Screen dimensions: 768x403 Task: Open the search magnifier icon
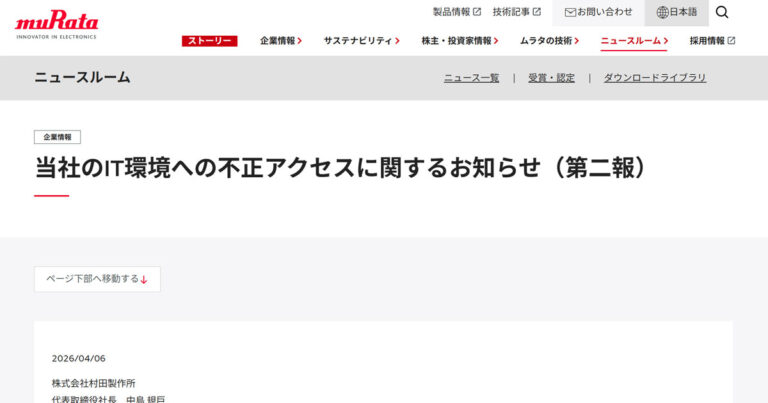pos(722,12)
